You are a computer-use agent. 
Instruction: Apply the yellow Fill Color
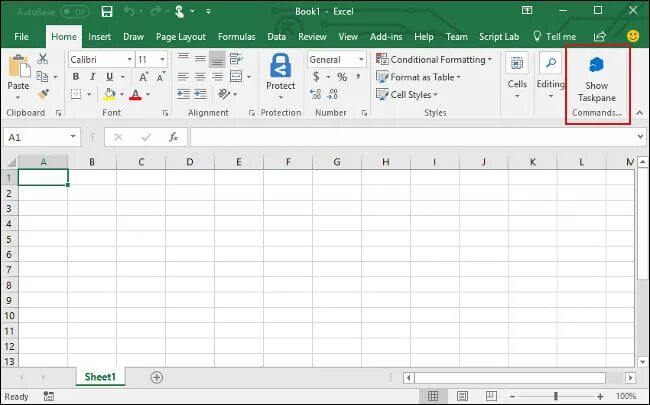point(109,94)
